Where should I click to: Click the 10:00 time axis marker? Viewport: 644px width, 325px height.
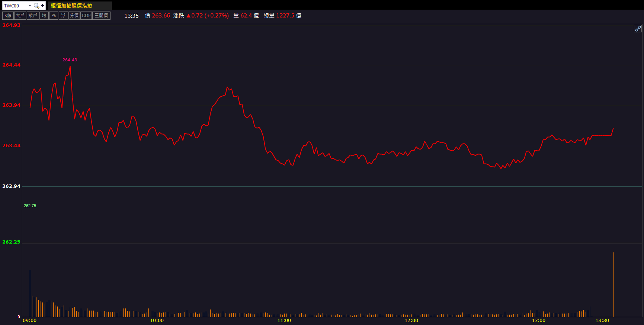(x=157, y=321)
